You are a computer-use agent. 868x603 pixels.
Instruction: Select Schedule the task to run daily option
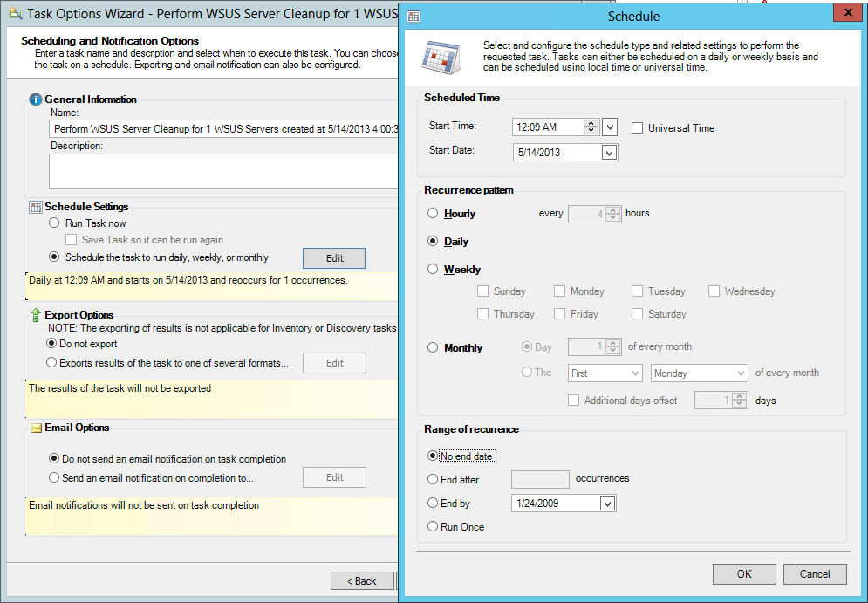(x=54, y=257)
